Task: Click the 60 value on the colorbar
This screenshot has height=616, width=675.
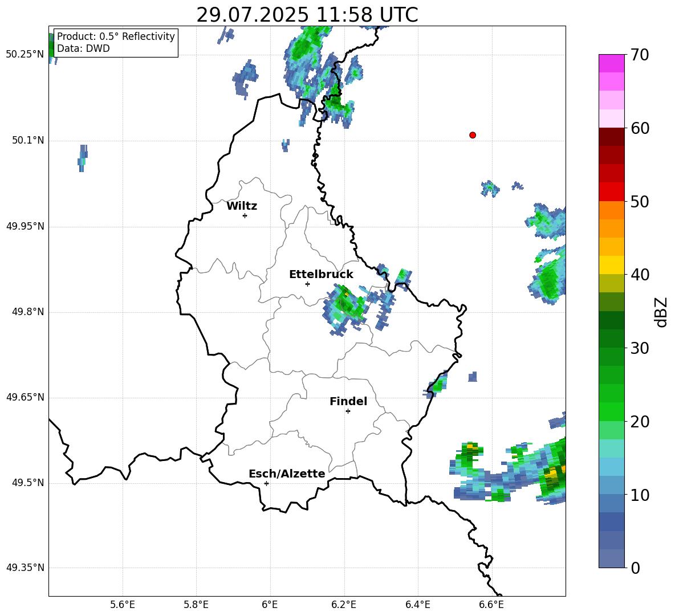Action: [x=640, y=128]
